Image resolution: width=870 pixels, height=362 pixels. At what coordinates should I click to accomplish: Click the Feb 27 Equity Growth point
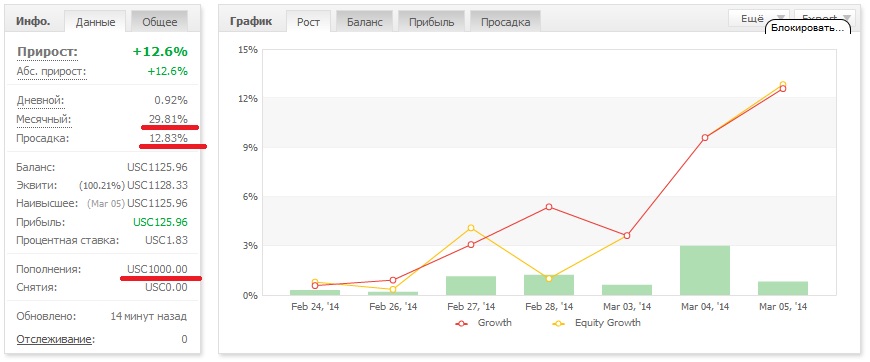pos(471,228)
